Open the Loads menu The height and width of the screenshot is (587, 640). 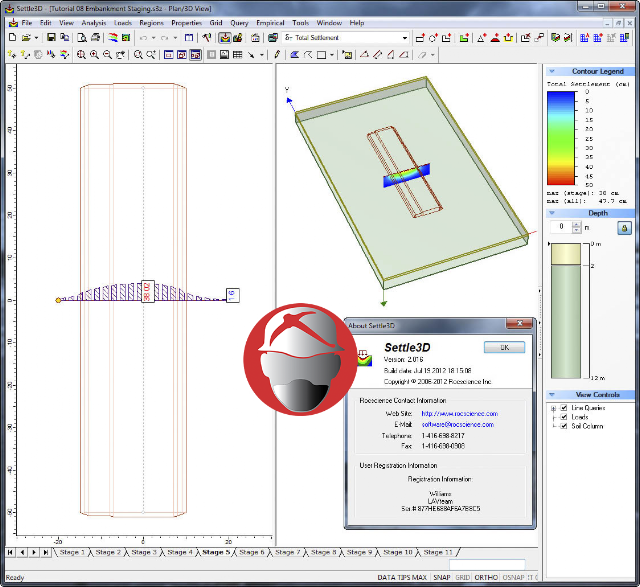coord(123,23)
